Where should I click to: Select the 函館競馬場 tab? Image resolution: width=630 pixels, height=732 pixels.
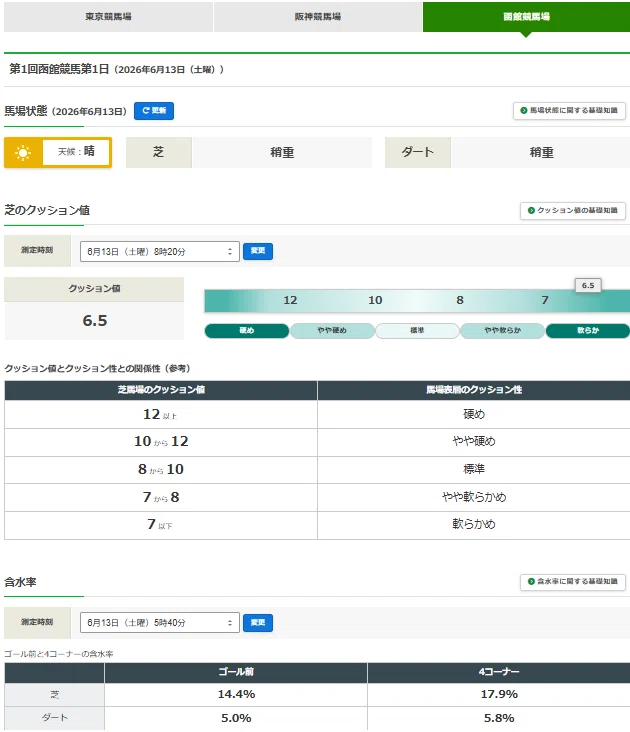[526, 16]
